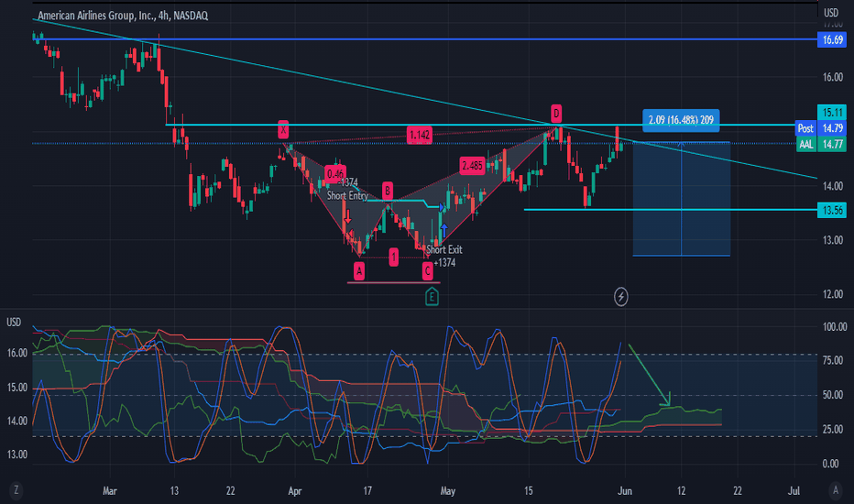Click the AAL 14.77 price tag

point(821,145)
